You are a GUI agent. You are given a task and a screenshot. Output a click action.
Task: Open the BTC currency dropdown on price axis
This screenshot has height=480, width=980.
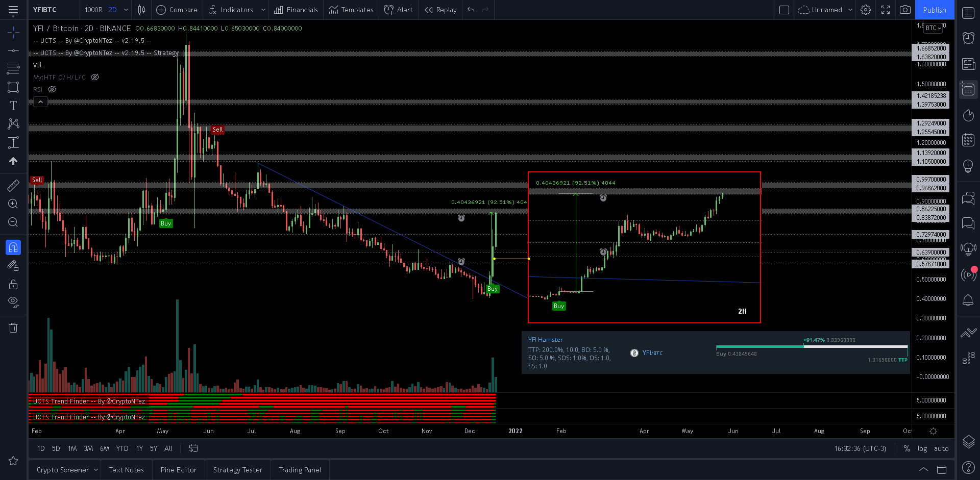click(x=932, y=28)
